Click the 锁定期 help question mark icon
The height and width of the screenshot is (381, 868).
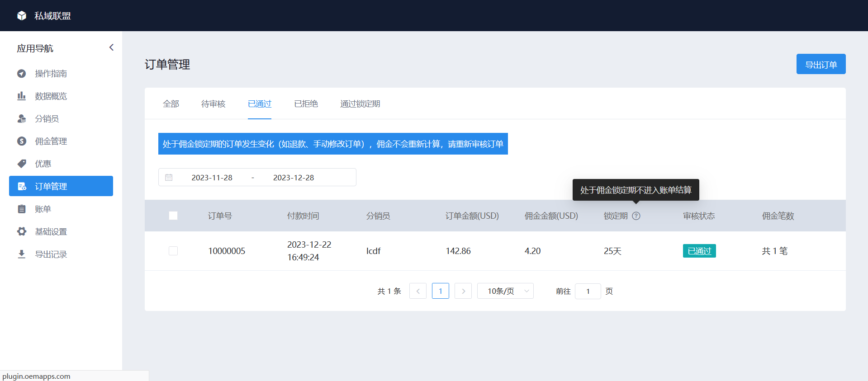click(x=636, y=216)
